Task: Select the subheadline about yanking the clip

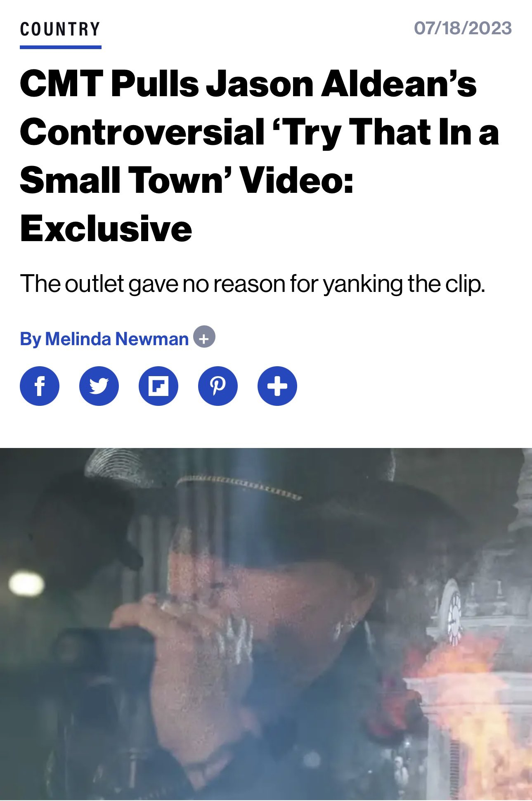Action: point(252,284)
